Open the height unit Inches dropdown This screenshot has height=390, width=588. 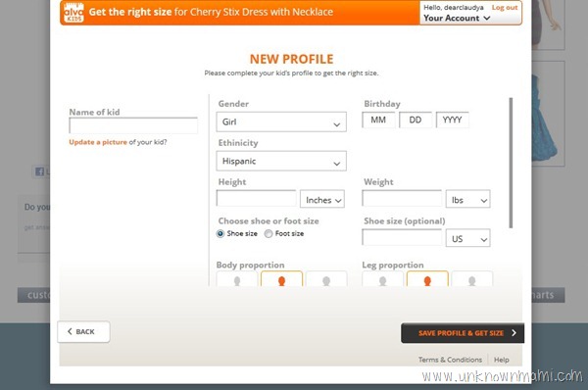tap(322, 199)
